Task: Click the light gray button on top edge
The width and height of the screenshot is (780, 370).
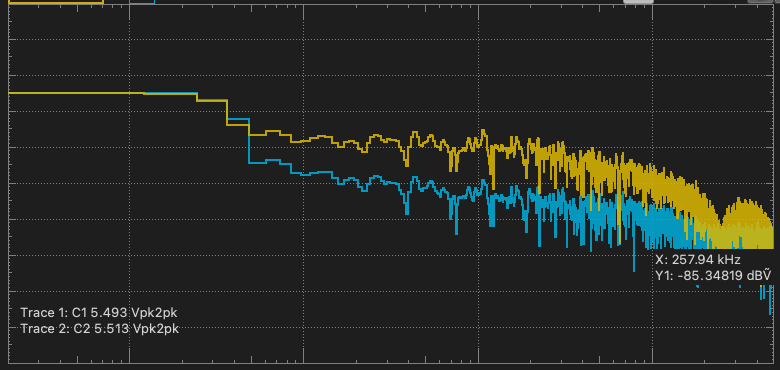Action: [638, 1]
